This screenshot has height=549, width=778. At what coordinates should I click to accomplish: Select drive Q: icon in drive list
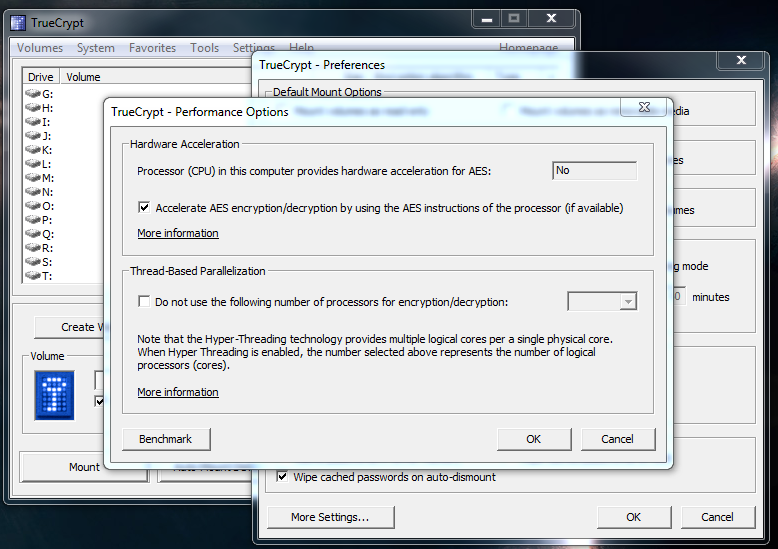[33, 233]
